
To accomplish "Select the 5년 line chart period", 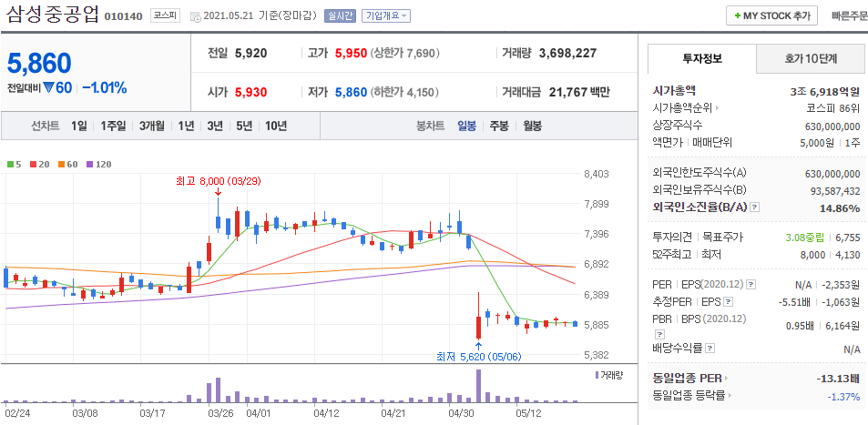I will point(243,126).
